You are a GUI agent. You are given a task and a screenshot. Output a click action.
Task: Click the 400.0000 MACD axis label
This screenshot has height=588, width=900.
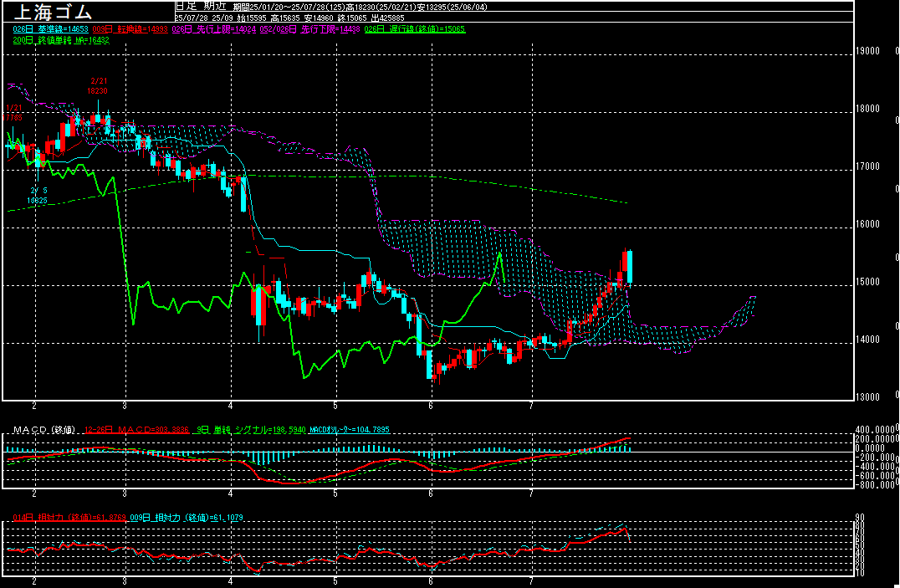pos(875,430)
